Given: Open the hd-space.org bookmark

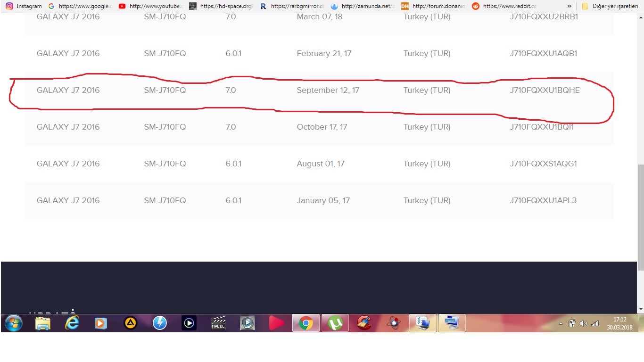Looking at the screenshot, I should [x=222, y=6].
